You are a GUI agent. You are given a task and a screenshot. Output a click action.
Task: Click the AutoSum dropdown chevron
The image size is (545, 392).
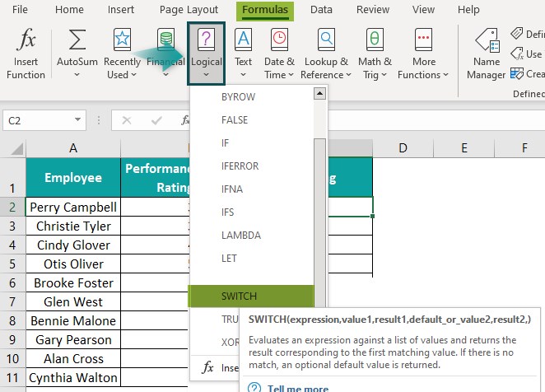coord(77,74)
